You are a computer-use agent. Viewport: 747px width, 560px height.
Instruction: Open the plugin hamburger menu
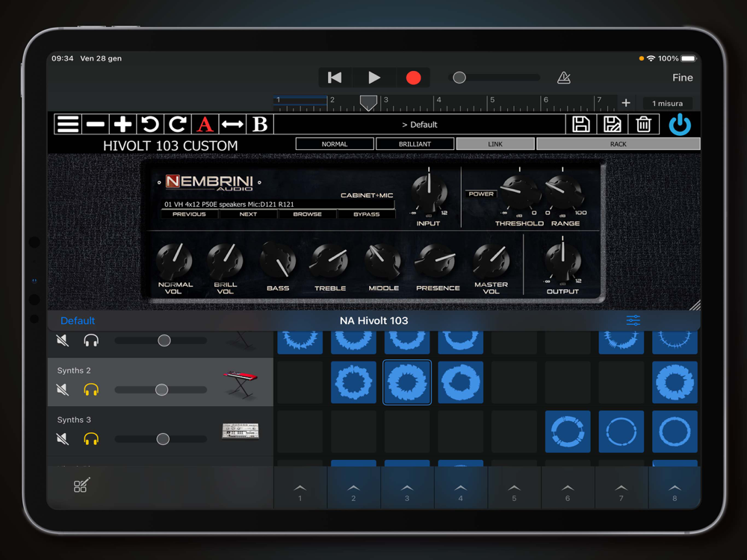pos(68,124)
